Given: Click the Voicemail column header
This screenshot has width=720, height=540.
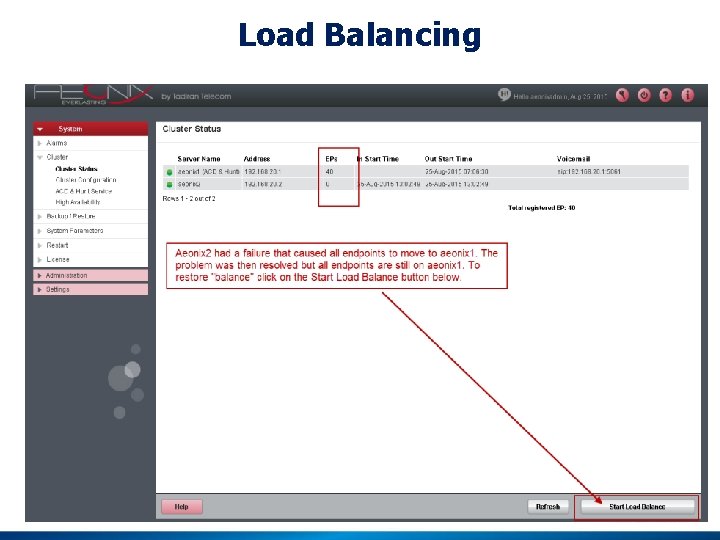Looking at the screenshot, I should tap(573, 159).
